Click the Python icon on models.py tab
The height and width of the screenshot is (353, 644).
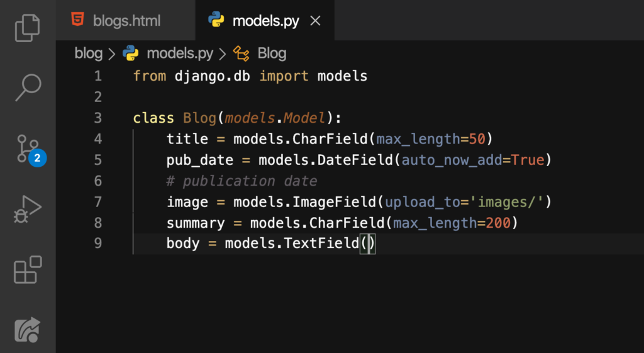pos(216,20)
